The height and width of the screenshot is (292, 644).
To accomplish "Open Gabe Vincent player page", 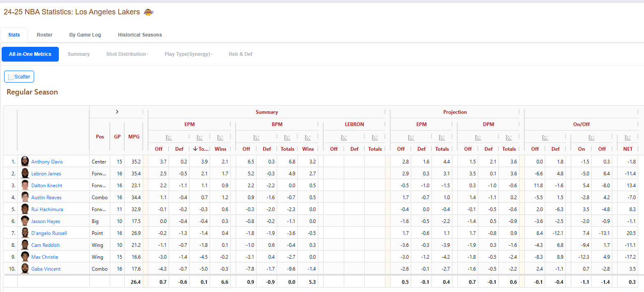I will pos(46,269).
